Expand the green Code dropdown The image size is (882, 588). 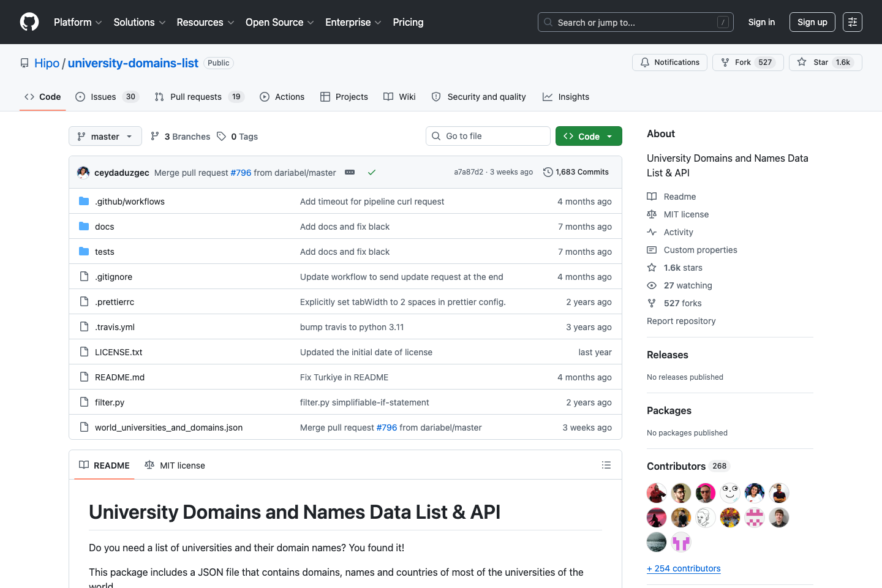coord(589,135)
